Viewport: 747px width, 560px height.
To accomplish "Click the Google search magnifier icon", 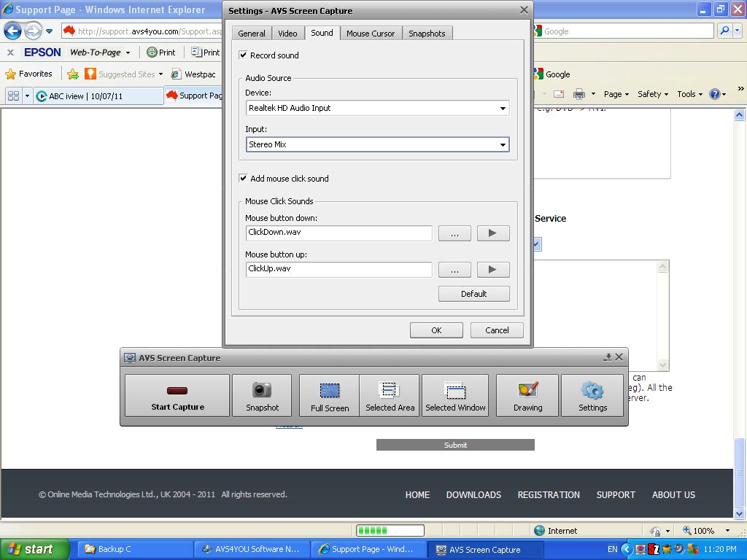I will [724, 31].
